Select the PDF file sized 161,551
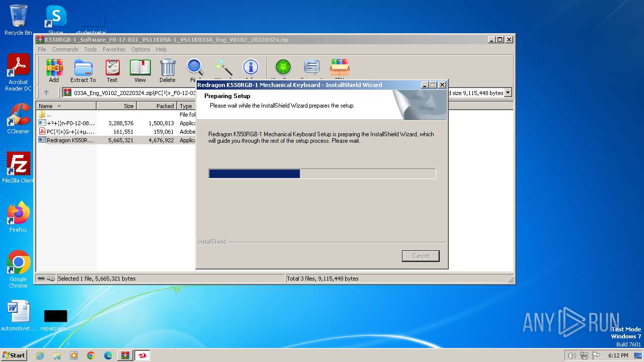This screenshot has height=362, width=644. [x=117, y=132]
